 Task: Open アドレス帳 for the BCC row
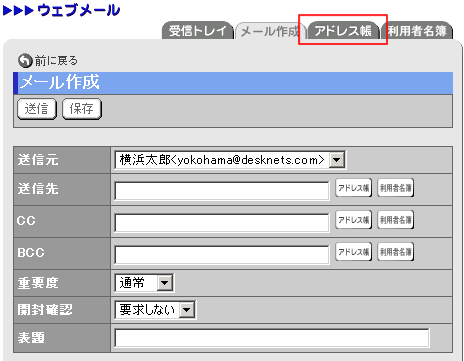353,252
